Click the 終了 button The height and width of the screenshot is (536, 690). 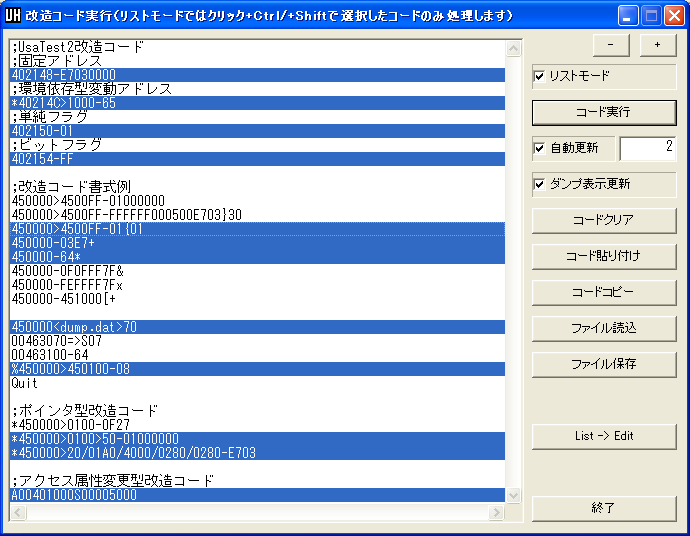[604, 509]
